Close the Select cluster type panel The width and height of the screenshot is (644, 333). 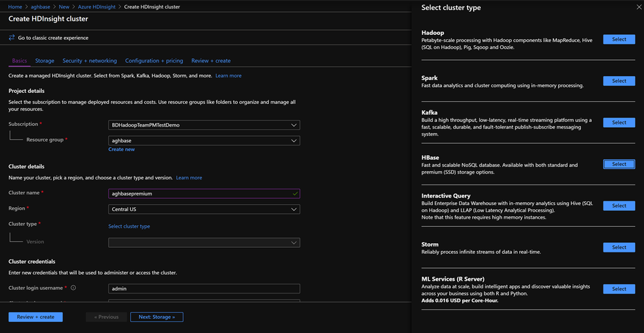coord(638,7)
